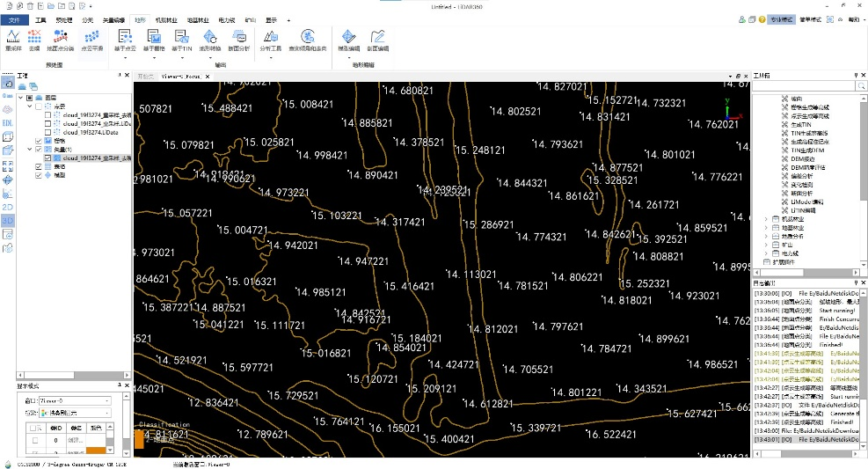Collapse the 矢量(1) vector tree node
Viewport: 868px width, 469px height.
tap(30, 150)
